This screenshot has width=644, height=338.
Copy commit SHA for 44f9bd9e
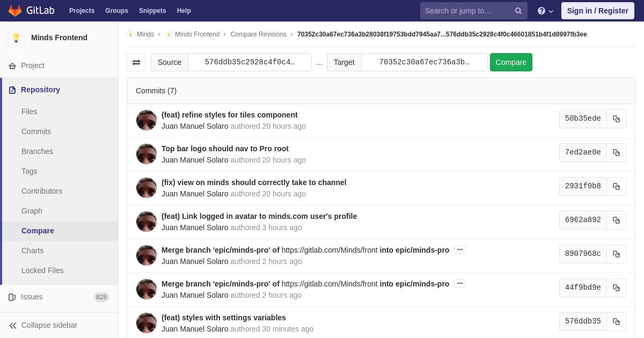click(616, 288)
